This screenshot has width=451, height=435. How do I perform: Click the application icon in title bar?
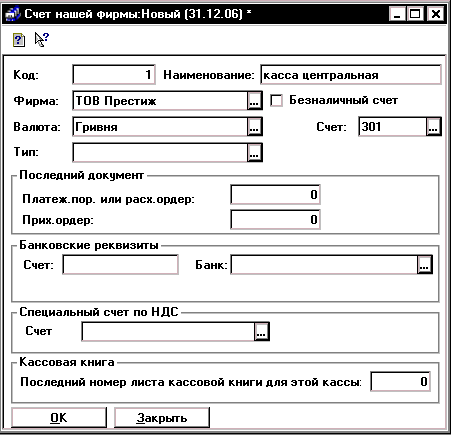(x=12, y=14)
